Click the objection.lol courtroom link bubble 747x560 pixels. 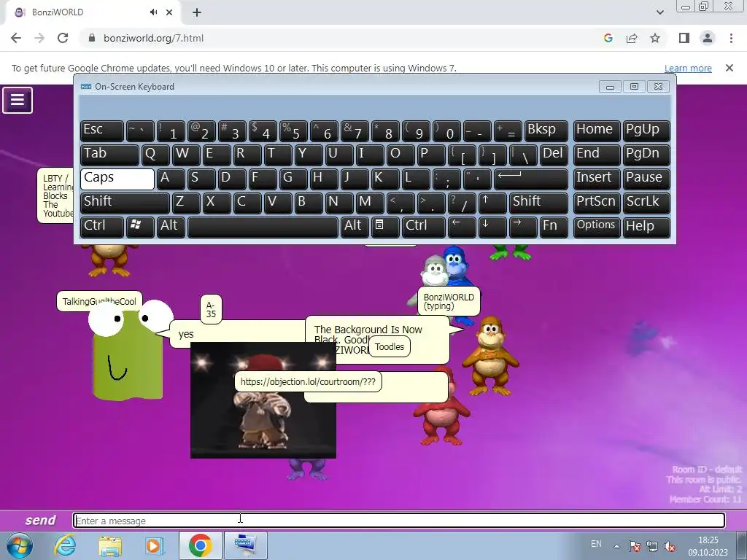(x=308, y=381)
